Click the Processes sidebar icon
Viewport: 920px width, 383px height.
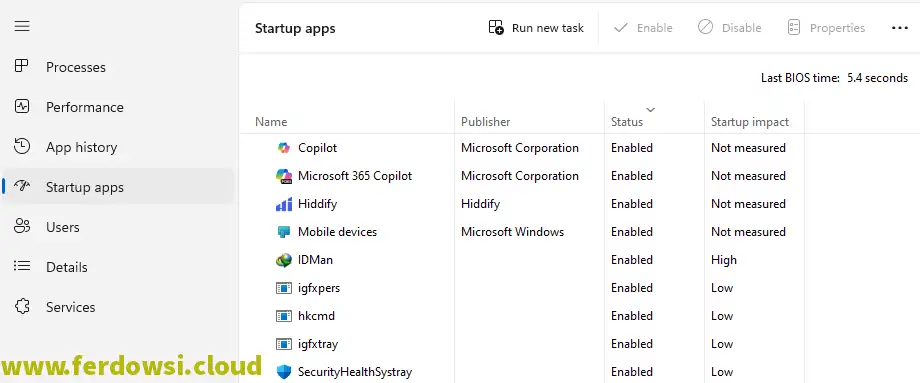coord(22,66)
